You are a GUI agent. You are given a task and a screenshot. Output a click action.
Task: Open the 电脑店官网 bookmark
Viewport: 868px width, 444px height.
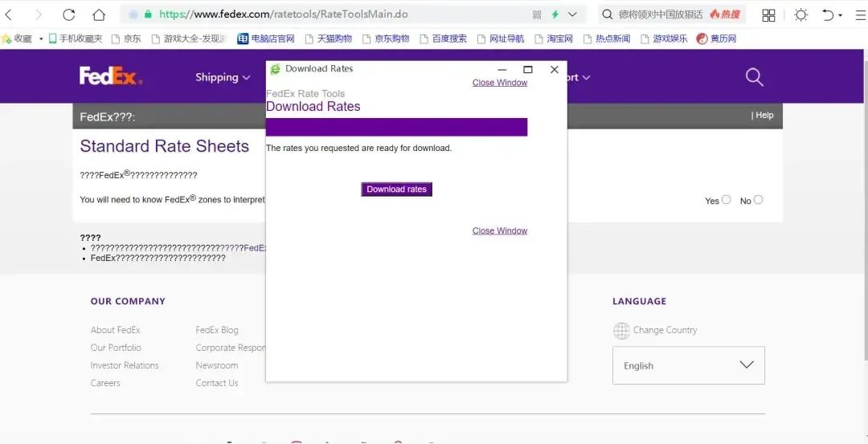[266, 39]
